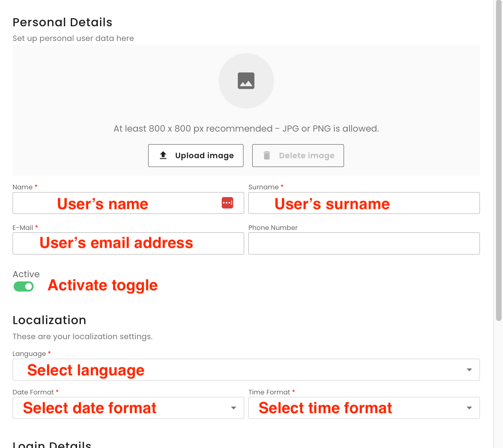Open the Language dropdown
This screenshot has height=448, width=503.
click(245, 370)
